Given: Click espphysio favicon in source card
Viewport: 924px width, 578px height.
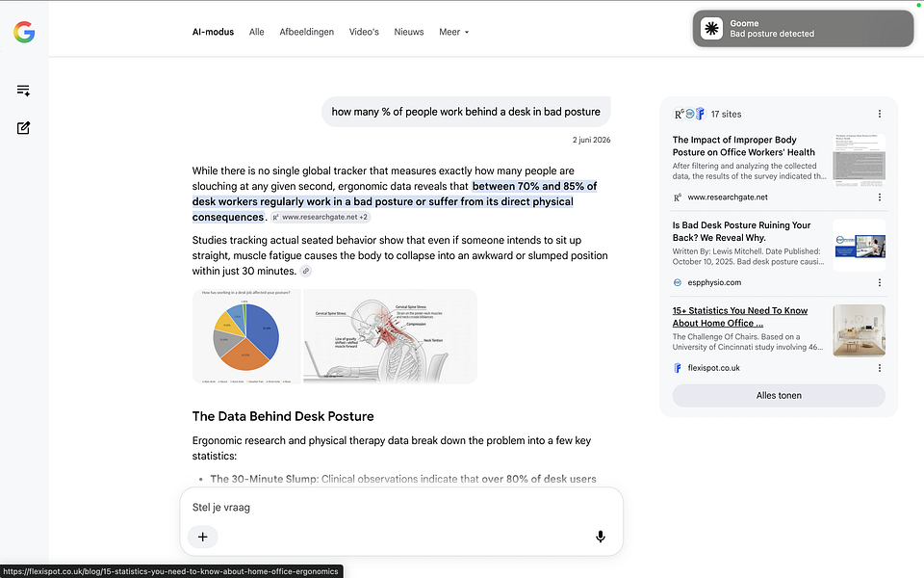Looking at the screenshot, I should tap(677, 282).
